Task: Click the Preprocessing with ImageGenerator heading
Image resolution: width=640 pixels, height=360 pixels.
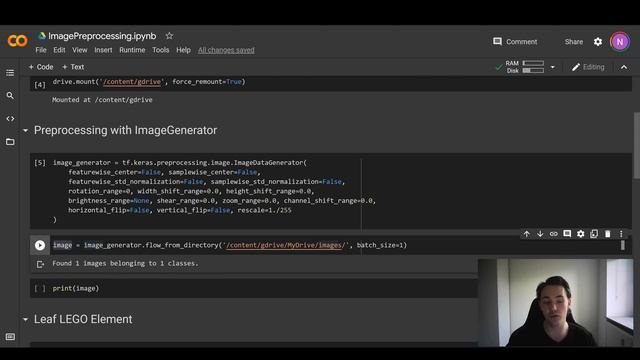Action: [125, 130]
